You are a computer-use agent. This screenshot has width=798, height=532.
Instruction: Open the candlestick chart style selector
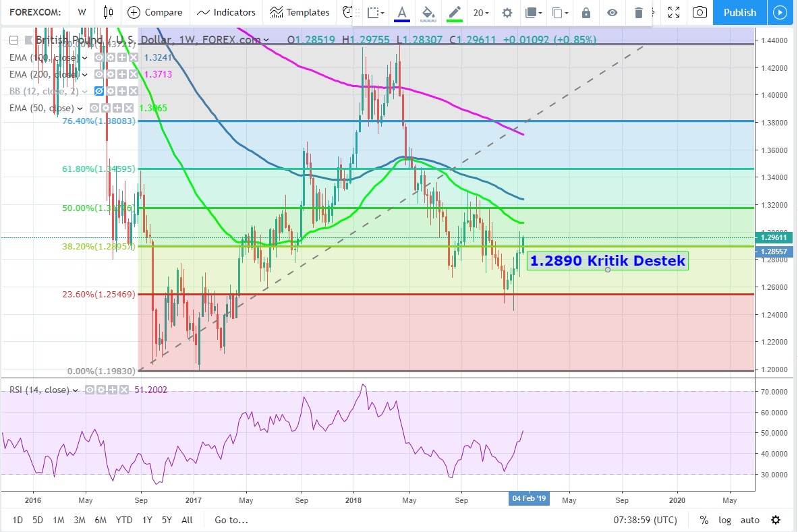click(x=108, y=12)
